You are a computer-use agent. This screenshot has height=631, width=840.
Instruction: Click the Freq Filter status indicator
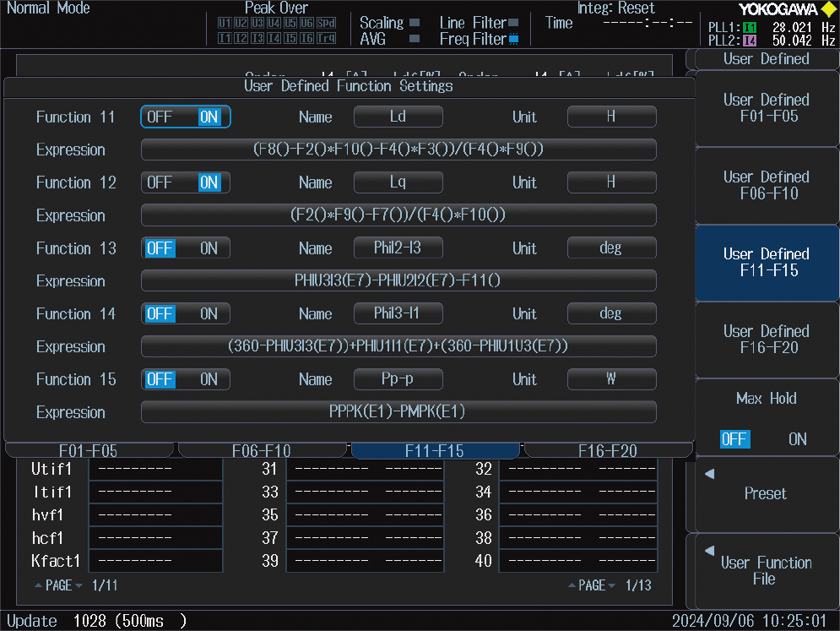coord(513,39)
